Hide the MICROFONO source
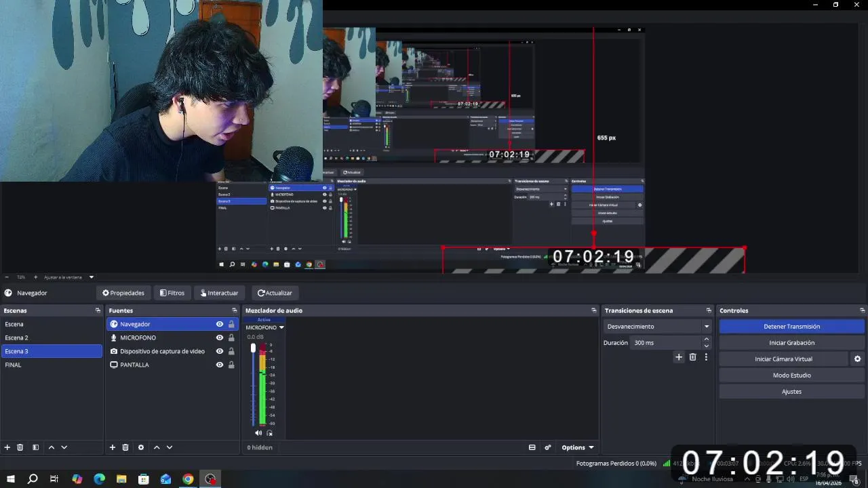 pyautogui.click(x=220, y=338)
